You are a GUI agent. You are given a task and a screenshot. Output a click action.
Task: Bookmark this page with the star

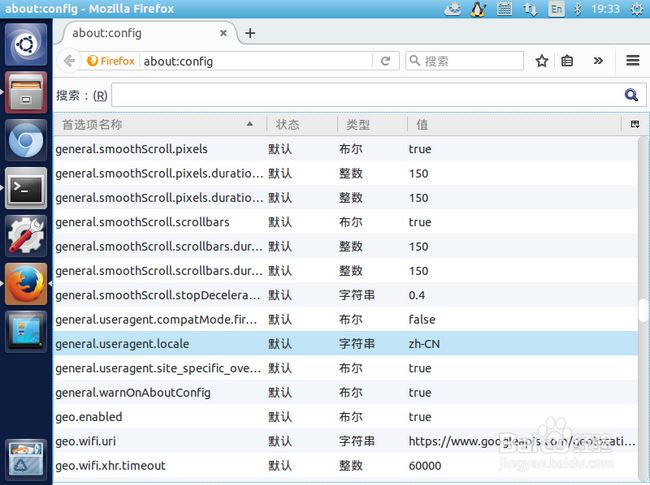point(541,61)
